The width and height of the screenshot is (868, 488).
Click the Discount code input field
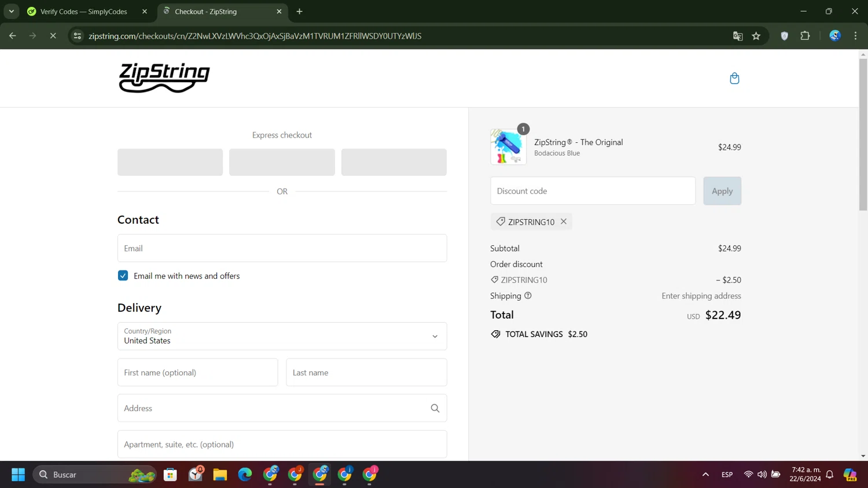593,191
